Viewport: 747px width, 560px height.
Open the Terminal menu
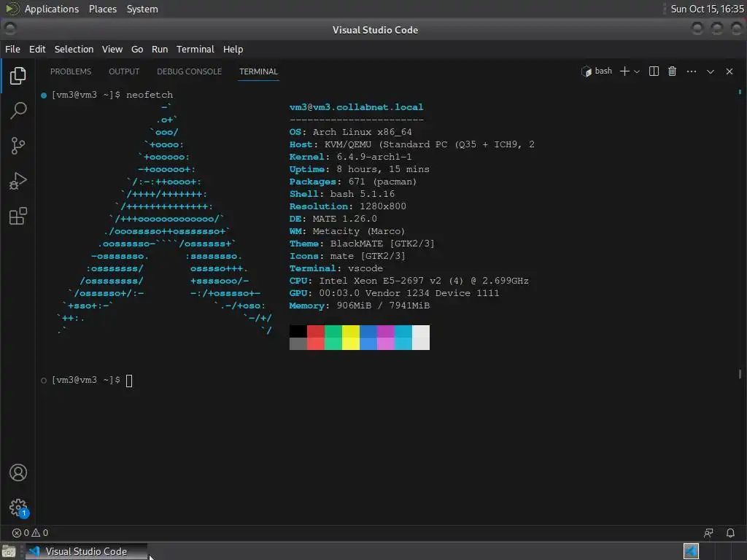[x=196, y=49]
